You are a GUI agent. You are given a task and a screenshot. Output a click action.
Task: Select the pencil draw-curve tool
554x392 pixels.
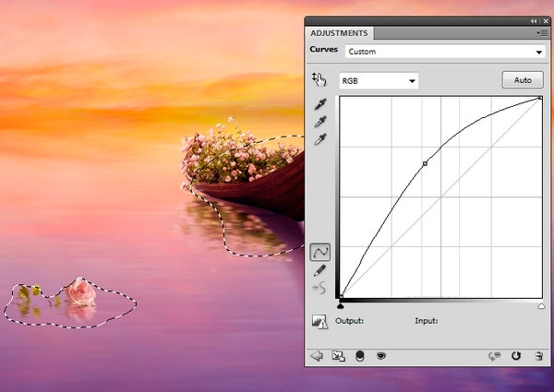coord(319,270)
